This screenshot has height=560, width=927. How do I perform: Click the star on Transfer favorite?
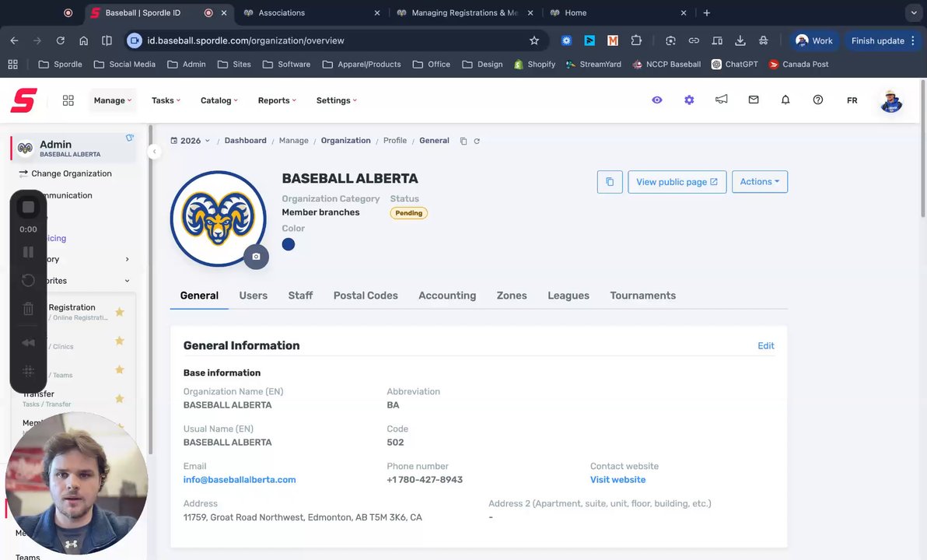point(120,398)
